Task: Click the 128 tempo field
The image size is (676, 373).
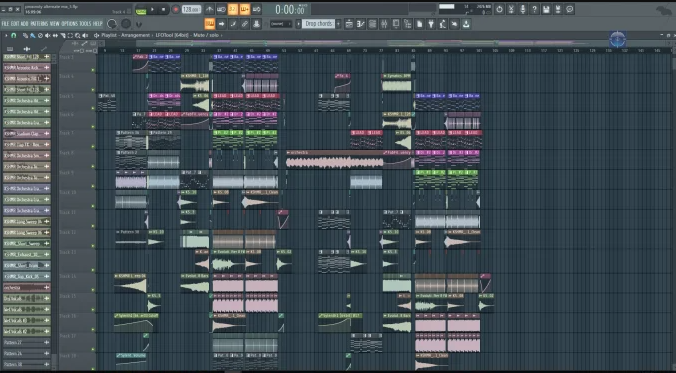Action: point(191,9)
